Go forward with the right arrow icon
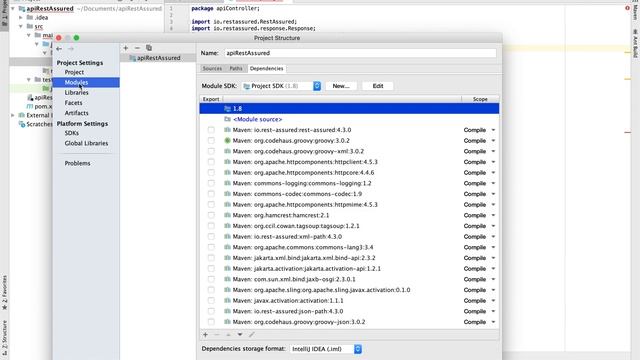Image resolution: width=640 pixels, height=360 pixels. click(x=71, y=49)
